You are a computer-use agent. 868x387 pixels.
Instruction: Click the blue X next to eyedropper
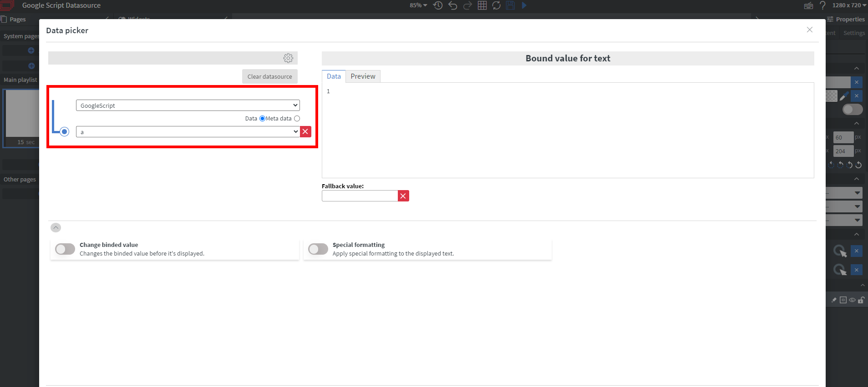coord(857,95)
